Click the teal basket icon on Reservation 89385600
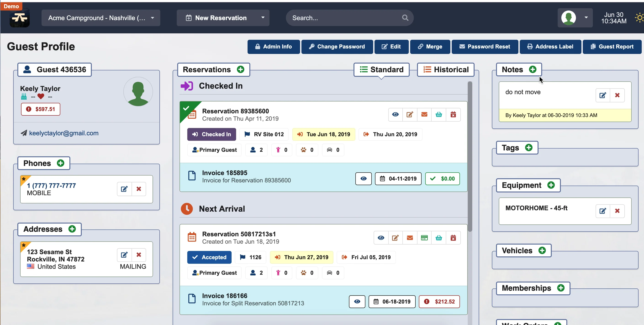Screen dimensions: 644x325 click(x=439, y=114)
